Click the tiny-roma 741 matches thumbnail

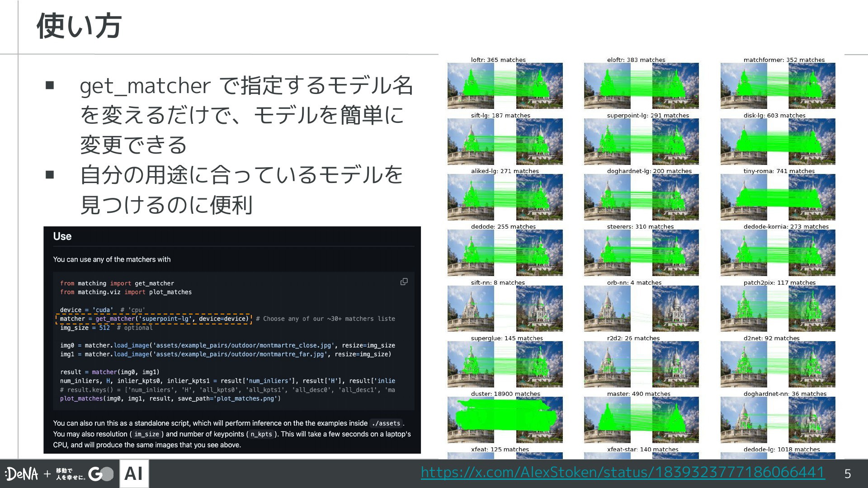coord(778,197)
